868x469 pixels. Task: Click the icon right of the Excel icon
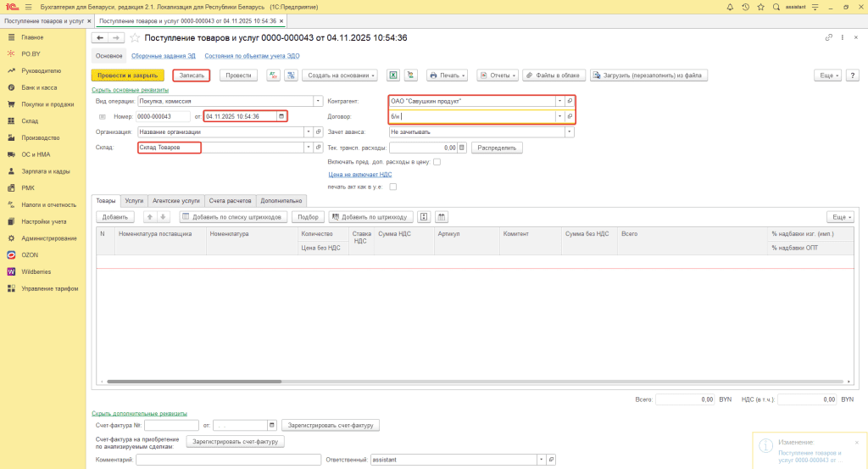[x=411, y=75]
